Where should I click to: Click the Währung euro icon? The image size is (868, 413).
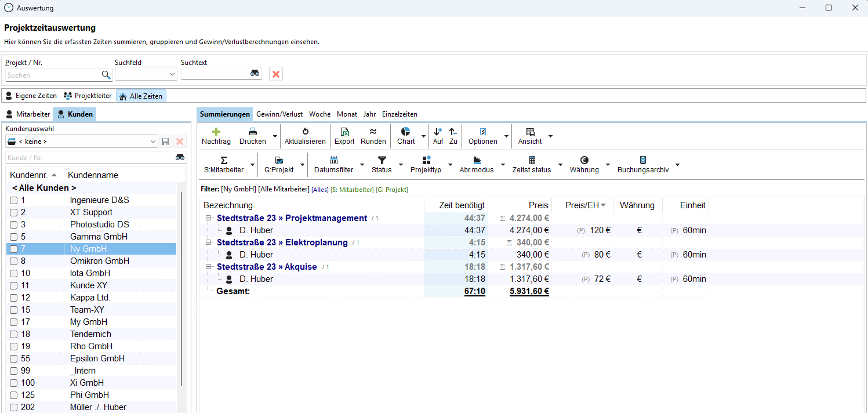(x=584, y=160)
